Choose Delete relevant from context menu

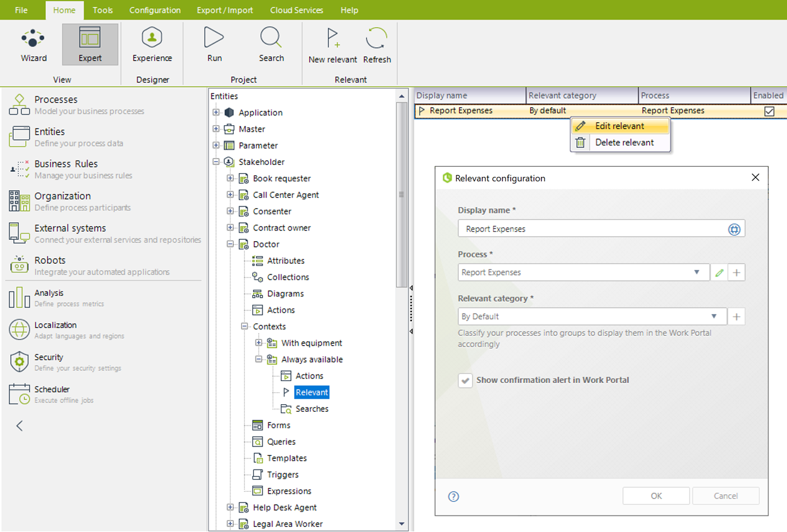click(620, 142)
